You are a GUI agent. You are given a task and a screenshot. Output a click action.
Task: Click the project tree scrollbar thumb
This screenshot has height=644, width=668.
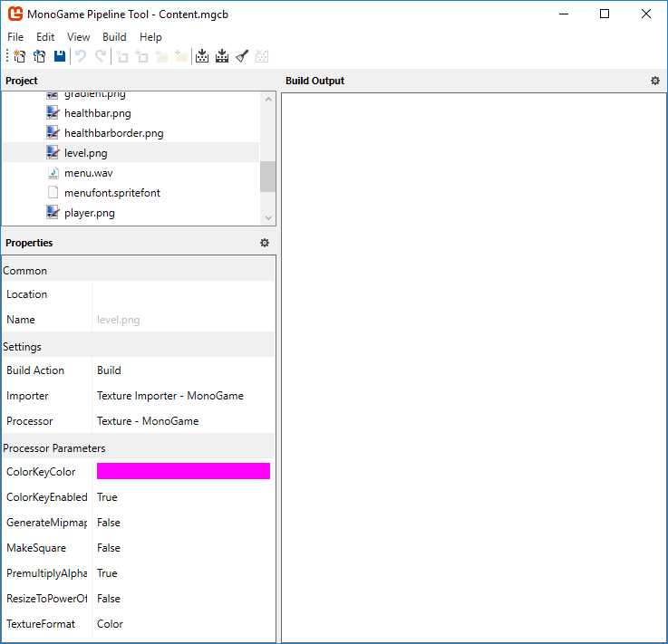pyautogui.click(x=268, y=177)
